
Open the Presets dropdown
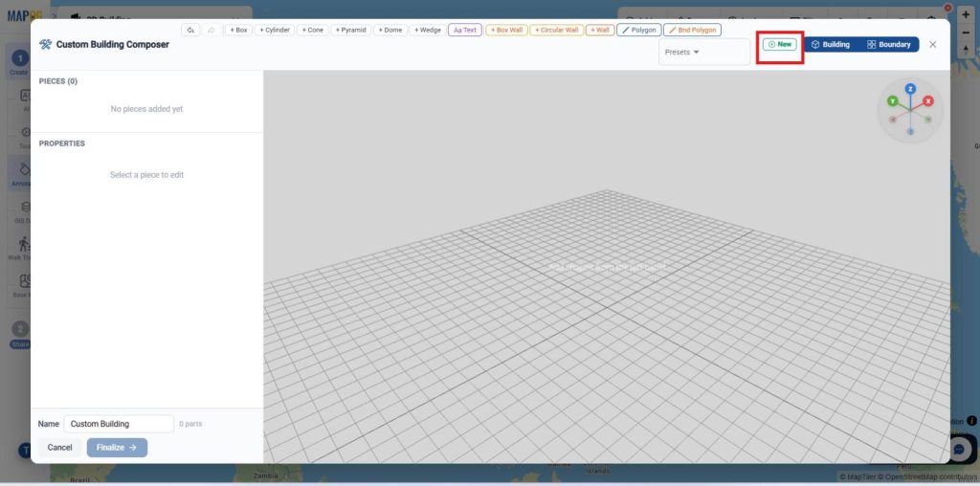tap(704, 52)
